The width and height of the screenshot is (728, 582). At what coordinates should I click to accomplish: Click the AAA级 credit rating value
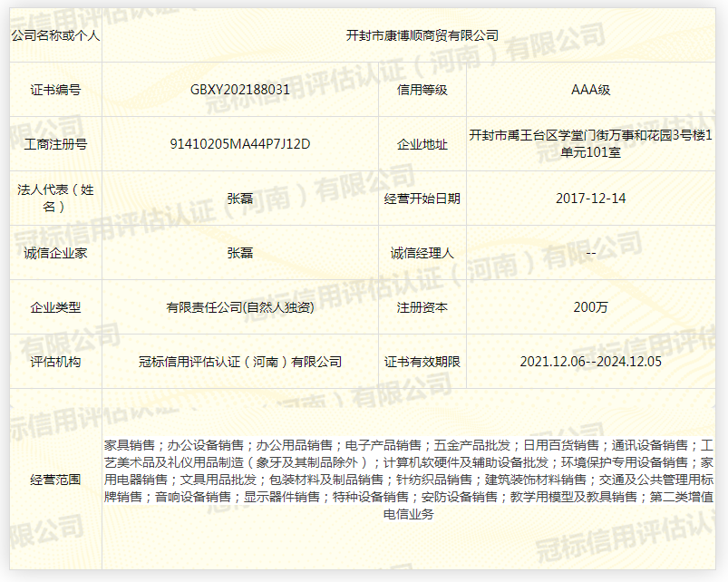590,90
